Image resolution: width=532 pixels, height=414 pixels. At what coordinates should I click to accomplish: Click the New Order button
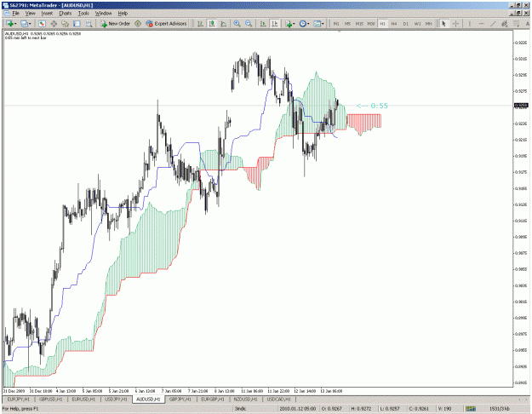[x=116, y=24]
